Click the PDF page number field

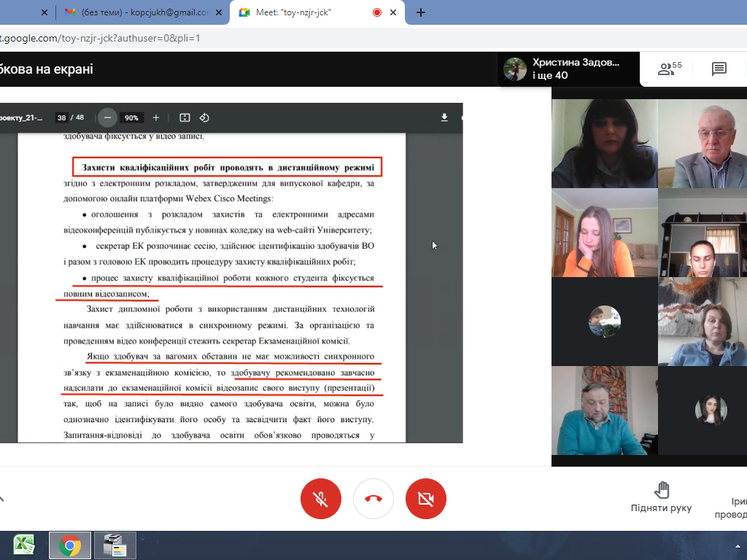(61, 117)
